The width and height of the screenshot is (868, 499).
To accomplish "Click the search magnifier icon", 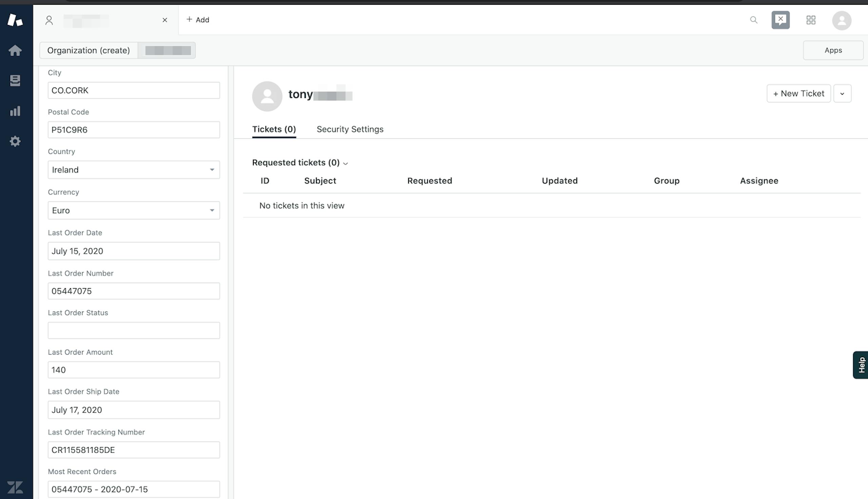I will [753, 20].
